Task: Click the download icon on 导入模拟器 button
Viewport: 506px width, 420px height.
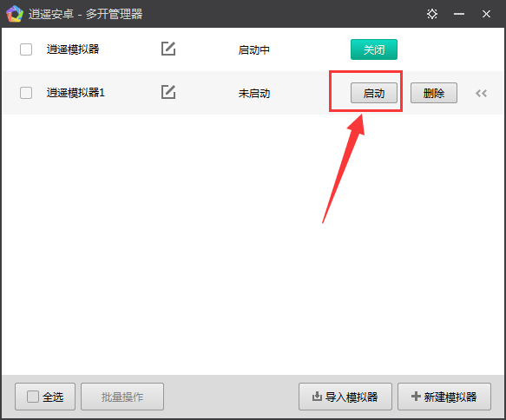Action: point(317,397)
